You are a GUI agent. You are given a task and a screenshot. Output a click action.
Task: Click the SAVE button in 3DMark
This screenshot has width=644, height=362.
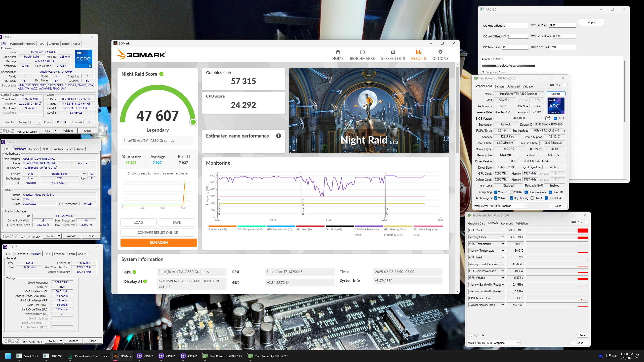(x=177, y=222)
